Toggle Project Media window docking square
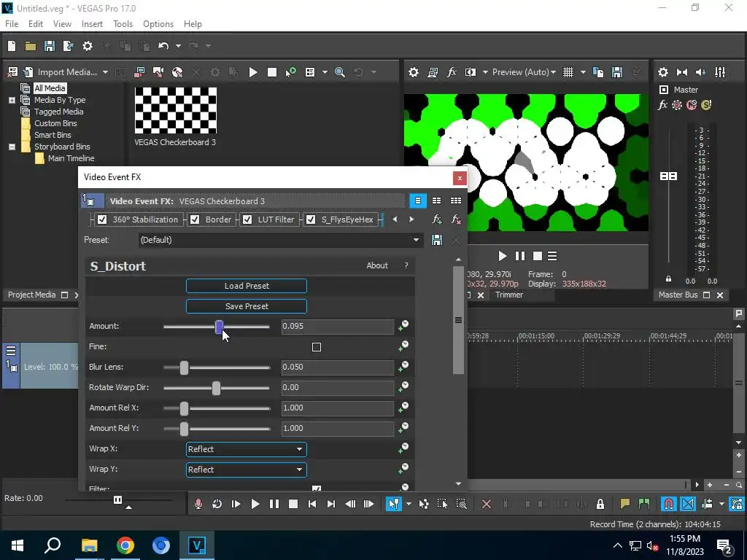This screenshot has width=747, height=560. click(65, 295)
